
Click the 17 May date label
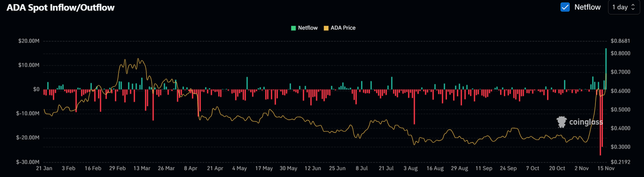pyautogui.click(x=264, y=168)
